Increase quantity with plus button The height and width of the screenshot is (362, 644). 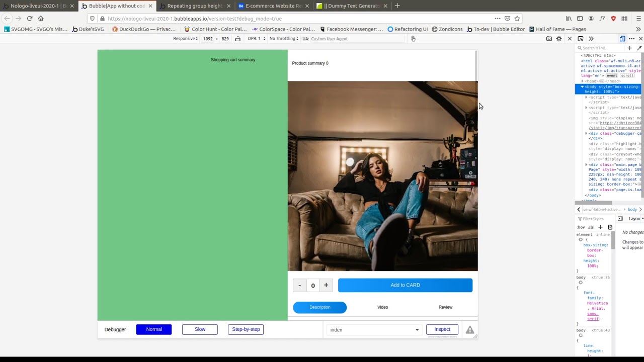point(326,285)
